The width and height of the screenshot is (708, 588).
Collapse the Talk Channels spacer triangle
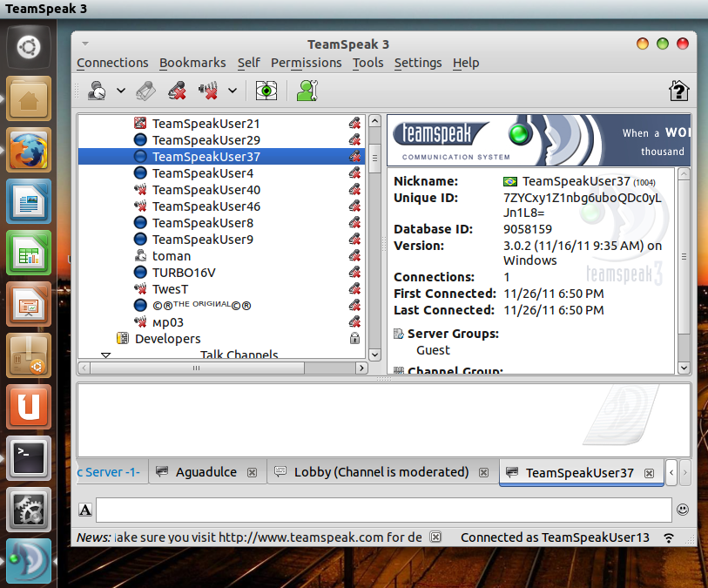(105, 355)
